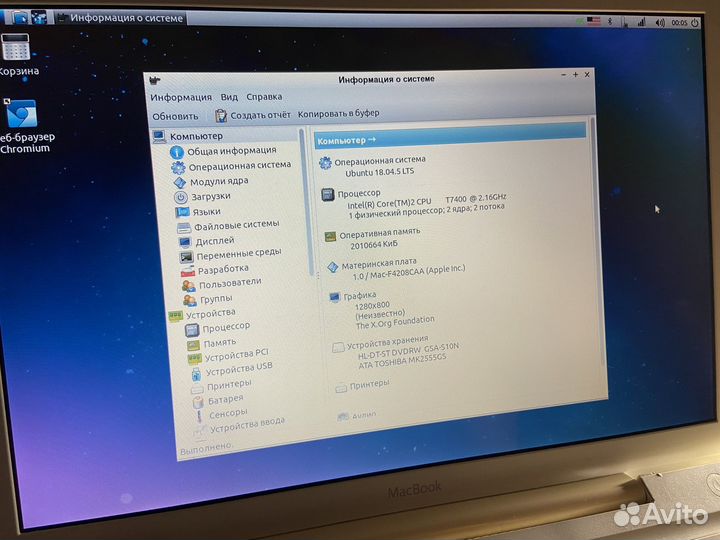720x540 pixels.
Task: Click the Компьютер monitor icon in tree
Action: coord(159,137)
